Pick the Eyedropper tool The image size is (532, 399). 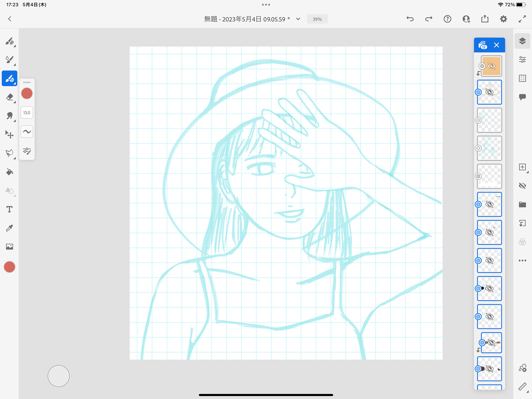click(9, 228)
